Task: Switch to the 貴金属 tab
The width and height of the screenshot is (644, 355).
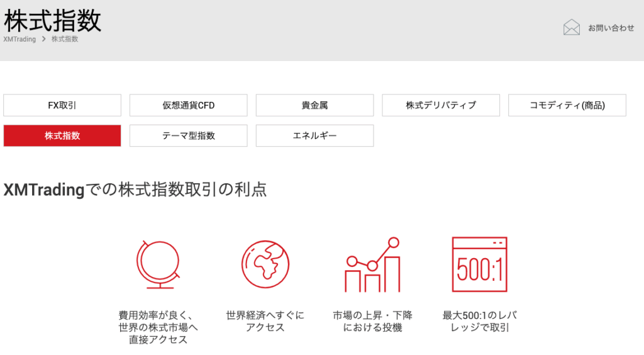Action: point(314,105)
